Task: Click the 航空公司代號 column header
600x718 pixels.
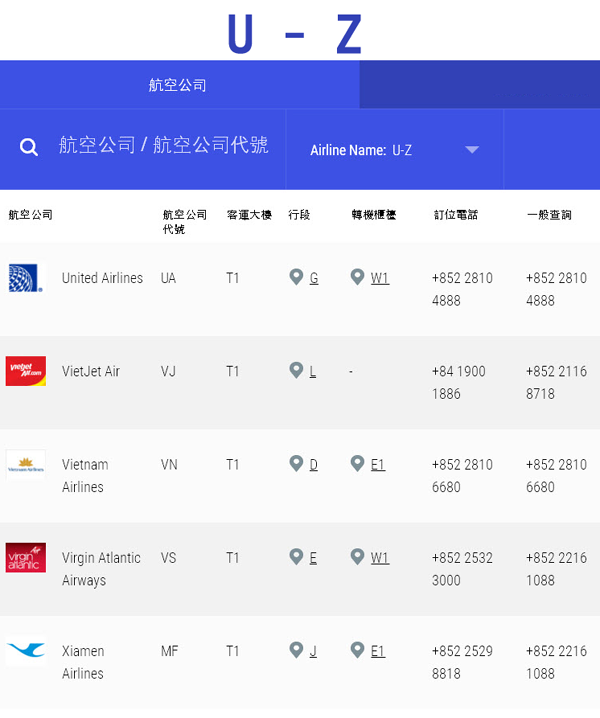Action: pos(185,222)
